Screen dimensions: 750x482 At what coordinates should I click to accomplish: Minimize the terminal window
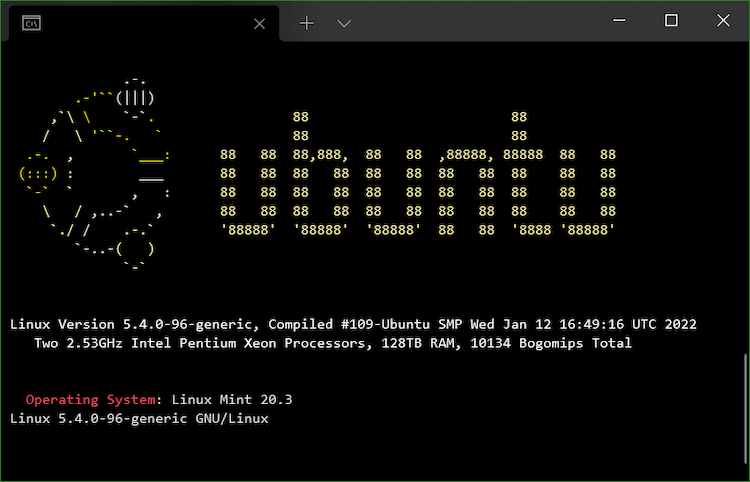point(619,20)
